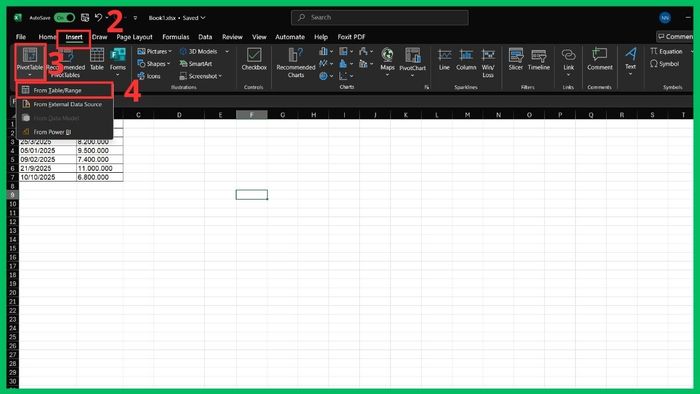Choose From Power BI menu item
700x394 pixels.
pos(65,132)
